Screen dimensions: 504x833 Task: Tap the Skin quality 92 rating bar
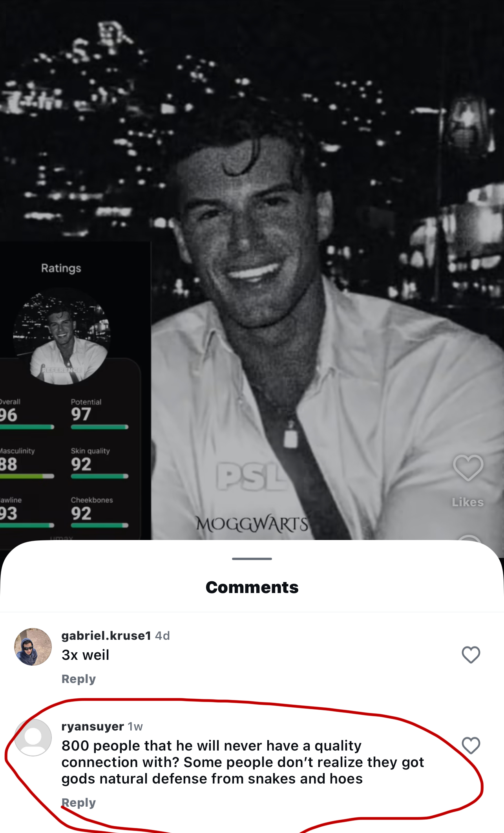(x=100, y=476)
